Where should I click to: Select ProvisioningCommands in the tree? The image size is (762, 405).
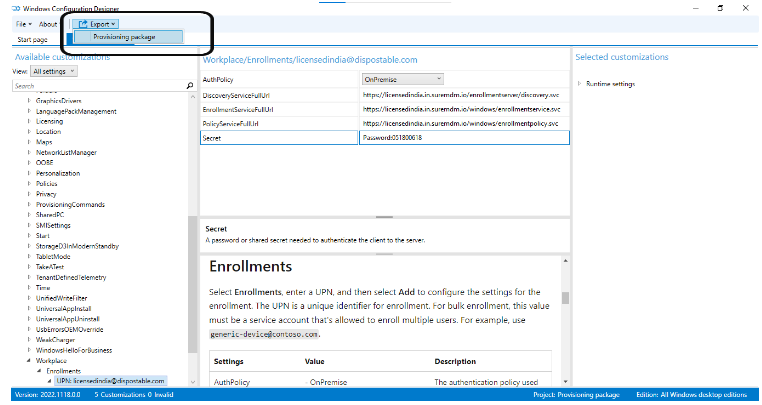pyautogui.click(x=70, y=205)
